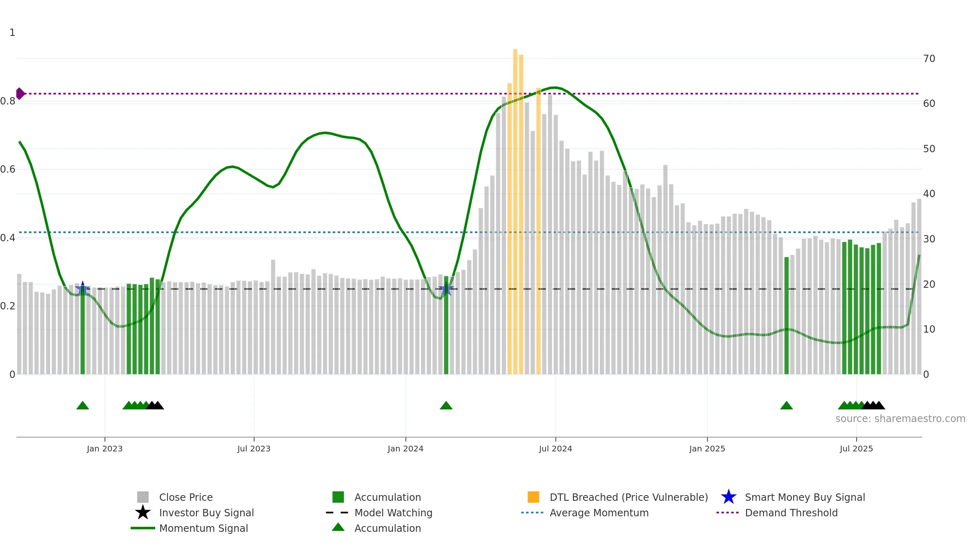Screen dimensions: 980x551
Task: Click the blue star marker near early 2024
Action: tap(446, 289)
